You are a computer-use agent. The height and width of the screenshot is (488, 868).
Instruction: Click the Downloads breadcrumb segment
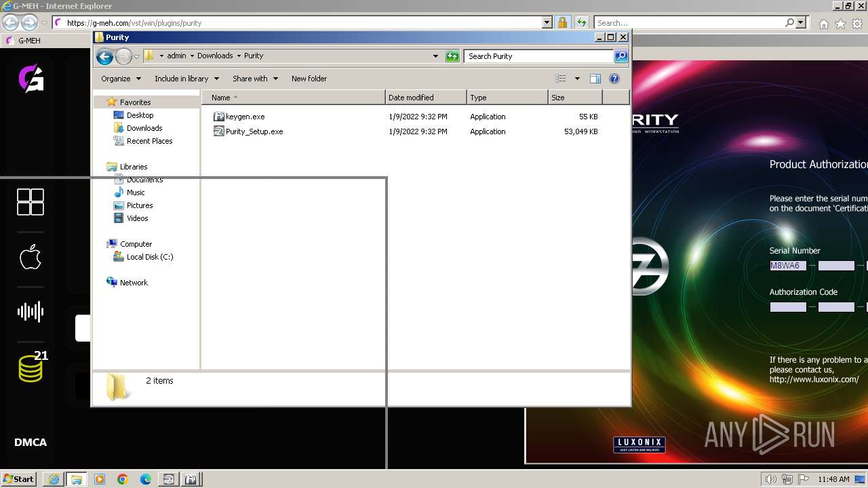(x=215, y=56)
